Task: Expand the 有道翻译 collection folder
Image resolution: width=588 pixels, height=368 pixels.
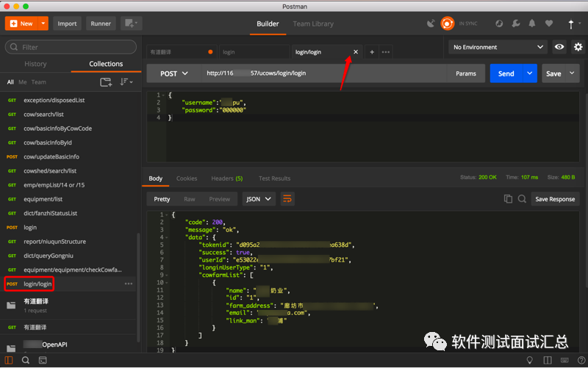Action: [11, 305]
